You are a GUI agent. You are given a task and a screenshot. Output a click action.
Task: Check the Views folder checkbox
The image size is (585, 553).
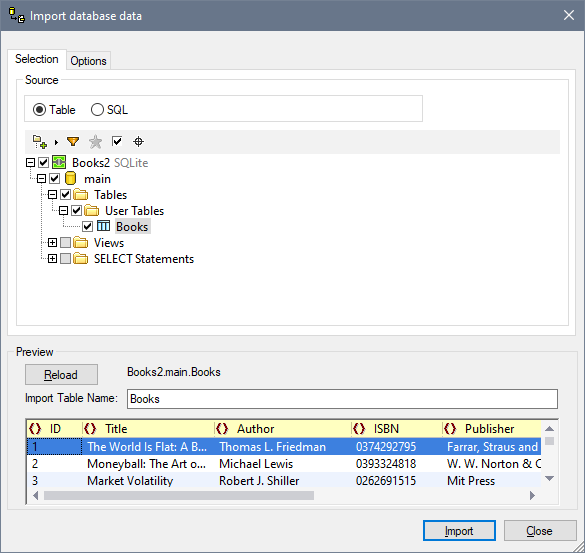[66, 243]
